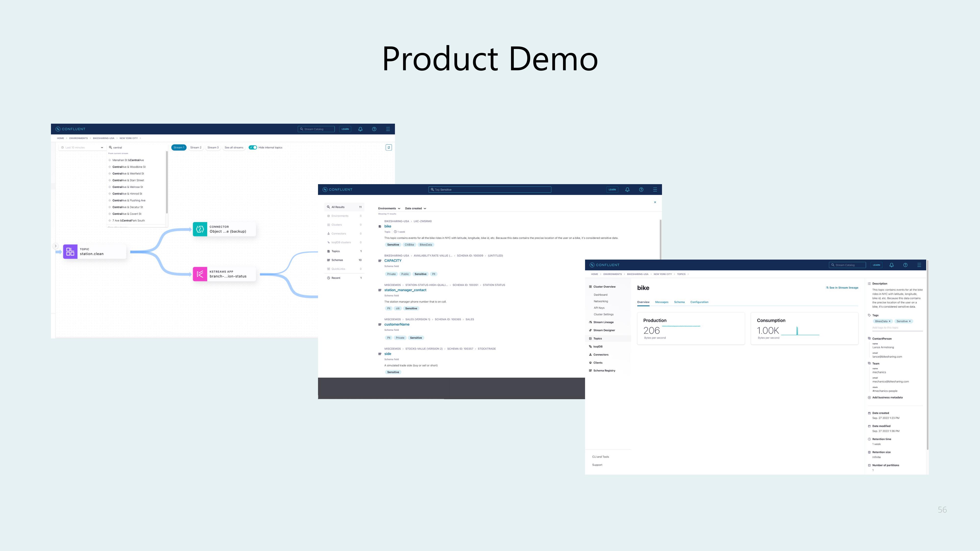This screenshot has width=980, height=551.
Task: Open Cluster Settings in bike window sidebar
Action: coord(603,314)
